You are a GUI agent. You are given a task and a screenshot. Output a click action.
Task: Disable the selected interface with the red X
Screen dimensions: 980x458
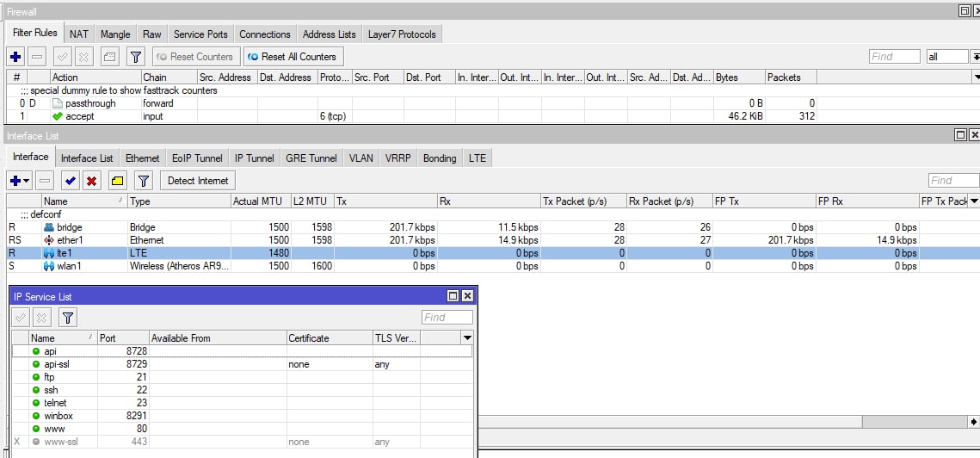point(92,181)
